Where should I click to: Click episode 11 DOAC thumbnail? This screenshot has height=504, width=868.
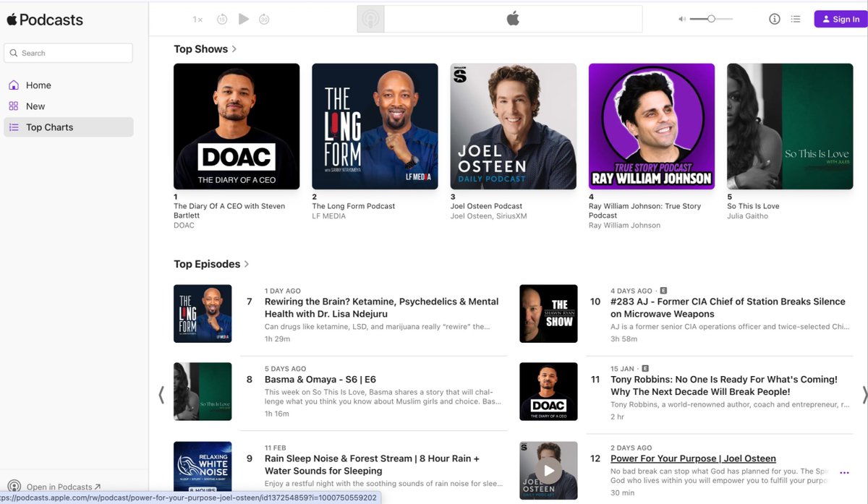tap(548, 391)
